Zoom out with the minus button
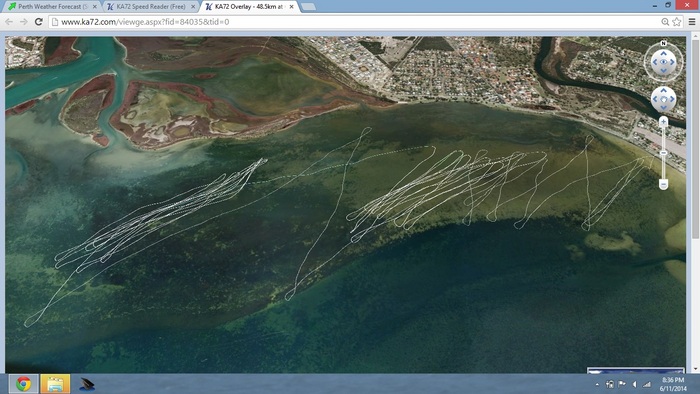700x394 pixels. click(x=663, y=184)
